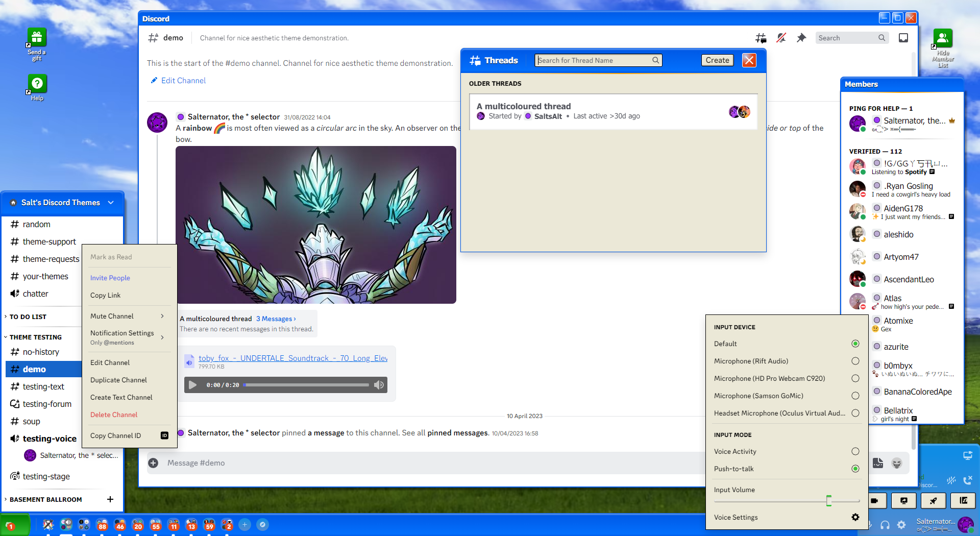Open pinned messages with the pin icon
The width and height of the screenshot is (980, 536).
click(x=801, y=38)
